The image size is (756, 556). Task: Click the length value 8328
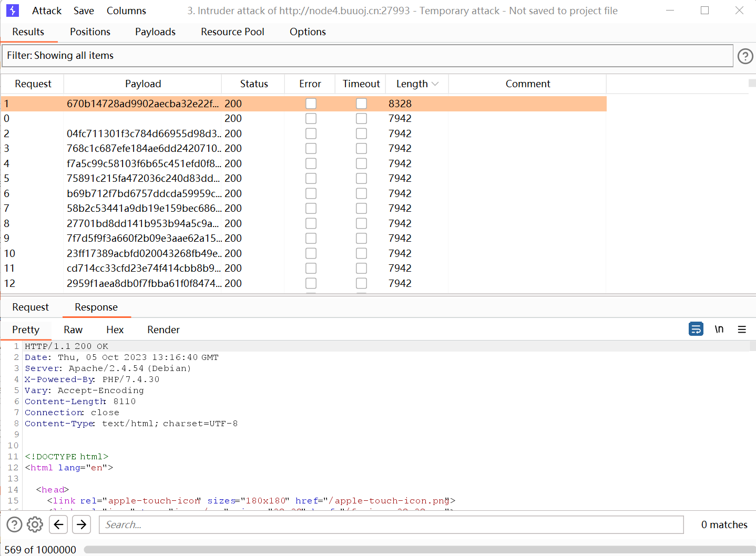click(x=400, y=104)
